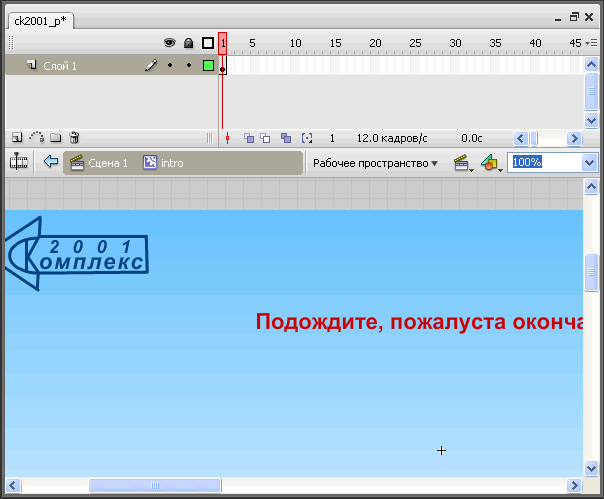Select the Слой 1 layer name
The image size is (604, 499).
[x=60, y=66]
